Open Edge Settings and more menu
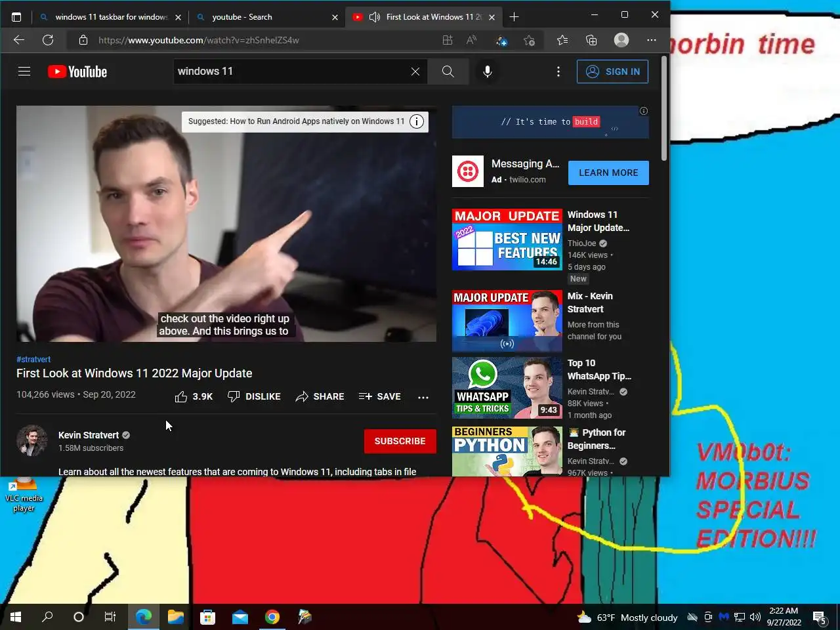Image resolution: width=840 pixels, height=630 pixels. [652, 40]
